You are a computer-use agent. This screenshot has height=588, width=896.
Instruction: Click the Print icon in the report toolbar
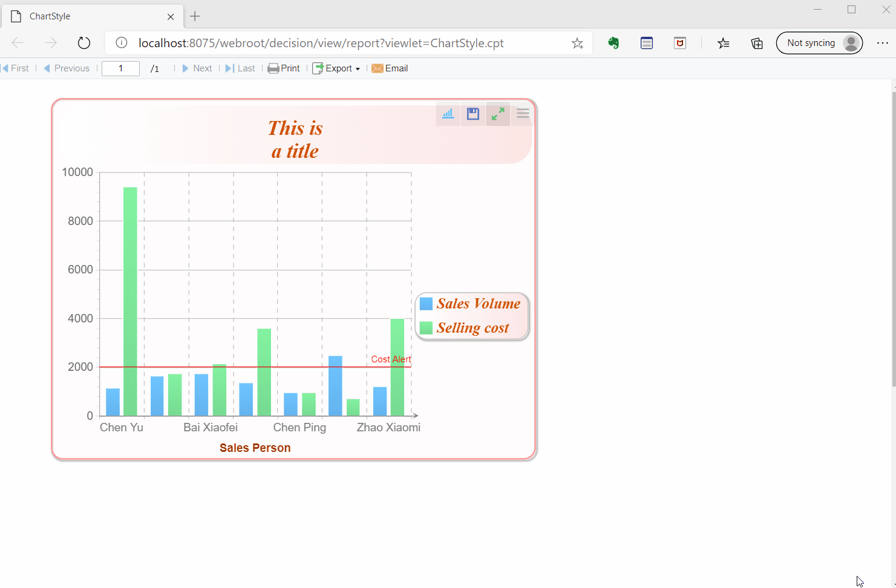pyautogui.click(x=283, y=68)
